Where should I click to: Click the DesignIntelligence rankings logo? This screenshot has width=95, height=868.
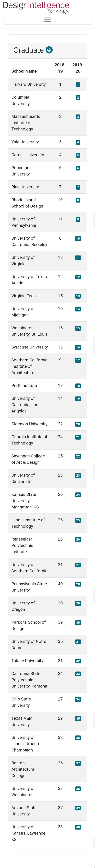[x=36, y=7]
